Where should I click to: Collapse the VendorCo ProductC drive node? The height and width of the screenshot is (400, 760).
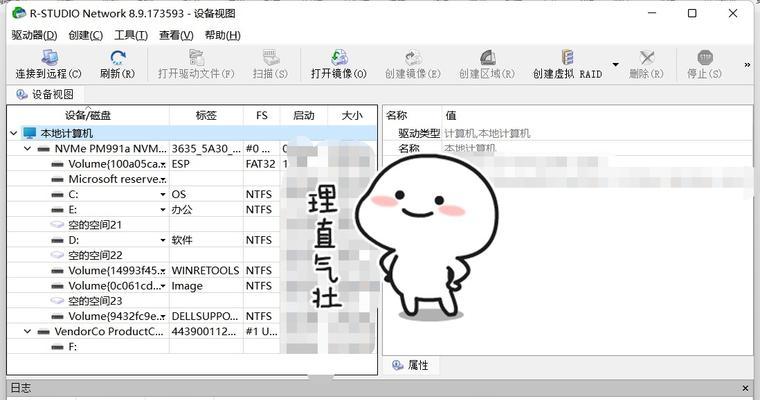(x=28, y=332)
